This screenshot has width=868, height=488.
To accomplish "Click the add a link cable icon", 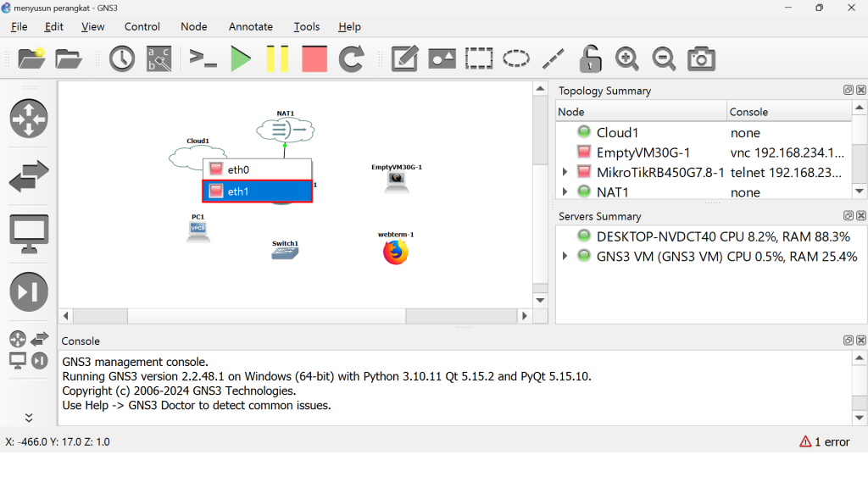I will point(29,419).
